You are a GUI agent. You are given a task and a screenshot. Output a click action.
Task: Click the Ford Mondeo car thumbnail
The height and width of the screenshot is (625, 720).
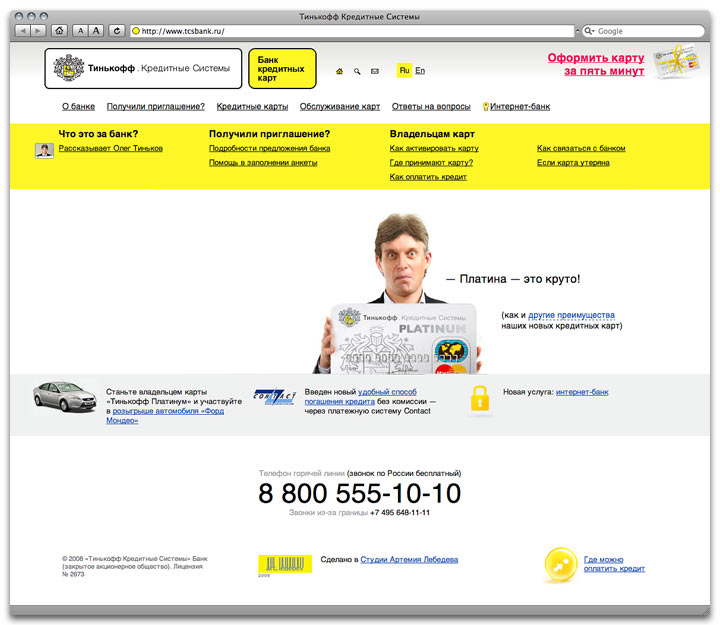click(62, 397)
